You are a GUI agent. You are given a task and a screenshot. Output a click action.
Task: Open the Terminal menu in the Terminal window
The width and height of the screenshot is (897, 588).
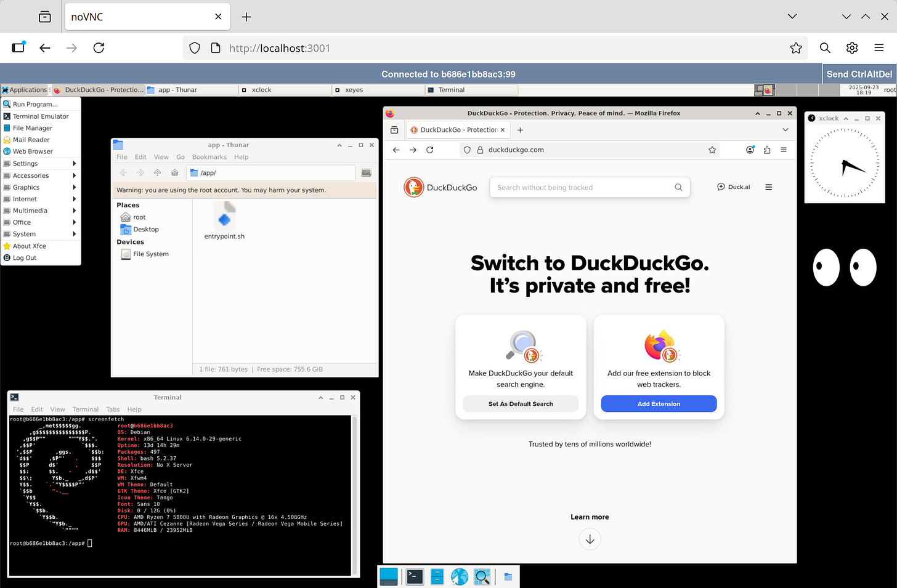point(86,409)
